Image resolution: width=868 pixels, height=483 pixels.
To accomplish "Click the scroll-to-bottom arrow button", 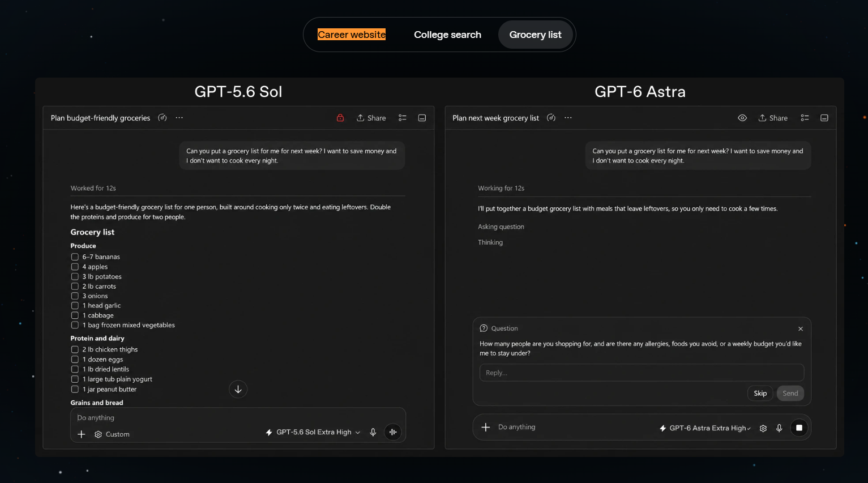I will click(x=238, y=390).
